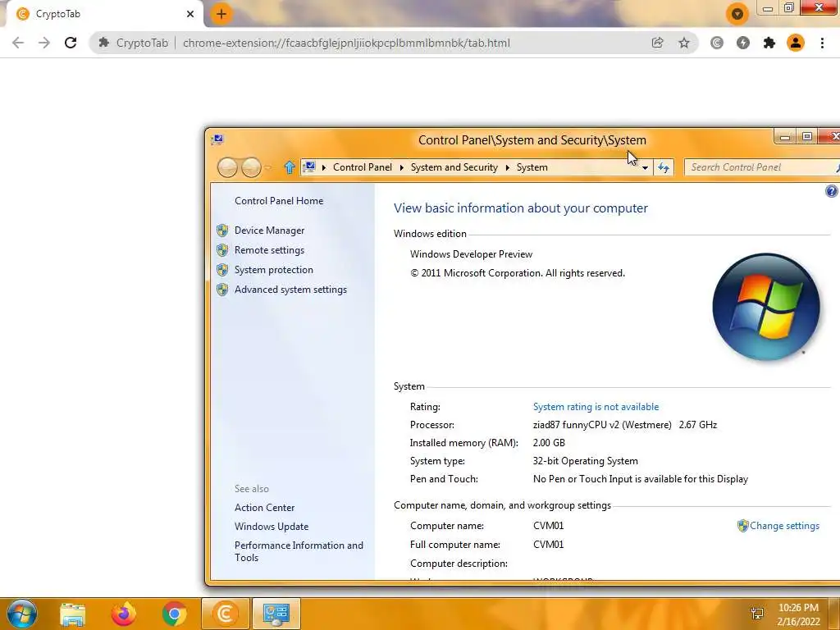The width and height of the screenshot is (840, 630).
Task: Go forward in browser history
Action: (x=44, y=43)
